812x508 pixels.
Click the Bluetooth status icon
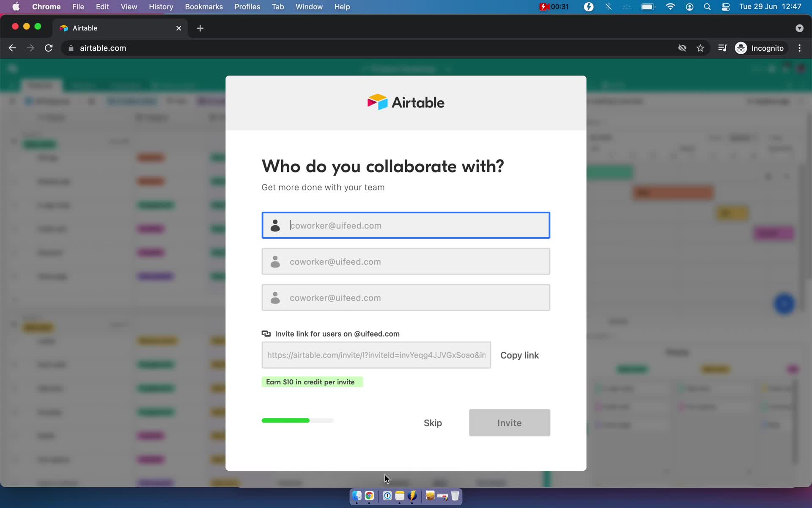[x=609, y=7]
